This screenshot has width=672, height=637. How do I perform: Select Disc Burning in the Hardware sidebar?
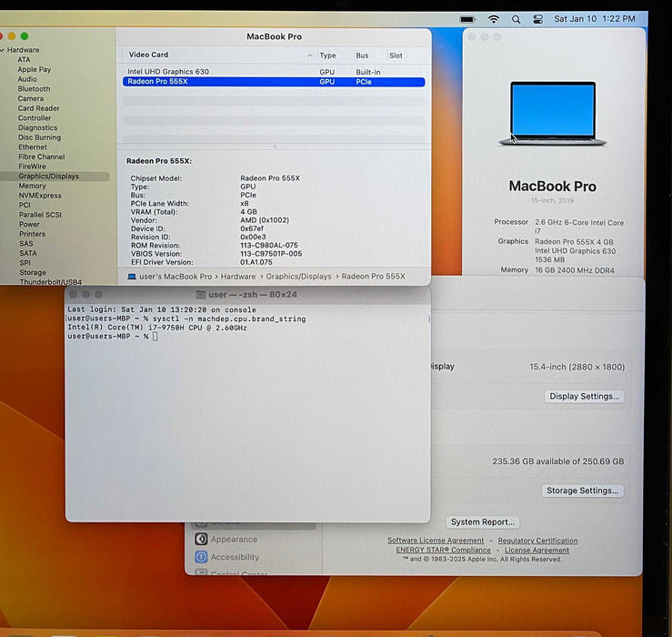click(39, 137)
